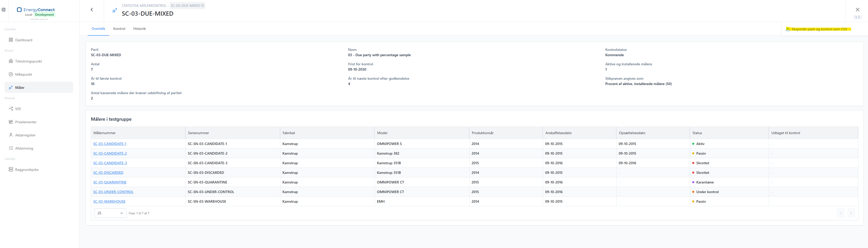The height and width of the screenshot is (248, 868).
Task: Open the SC-03-WAREHOUSE meter link
Action: pos(109,201)
